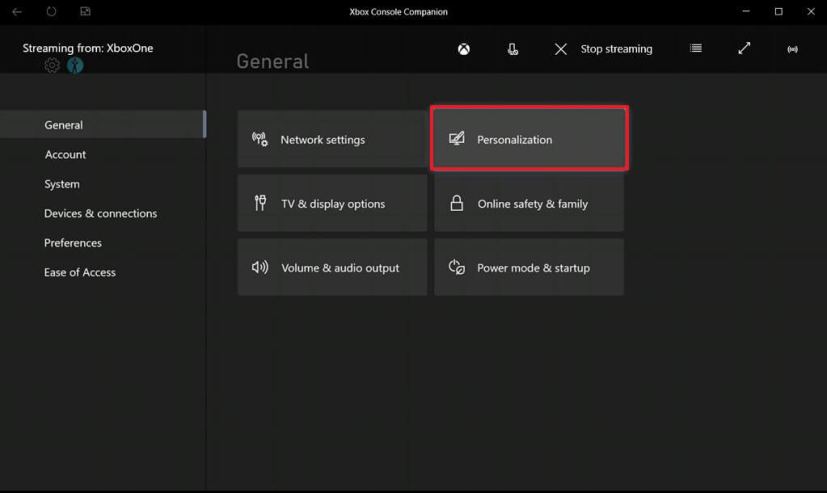Open TV & display options tile
Image resolution: width=827 pixels, height=493 pixels.
click(332, 204)
